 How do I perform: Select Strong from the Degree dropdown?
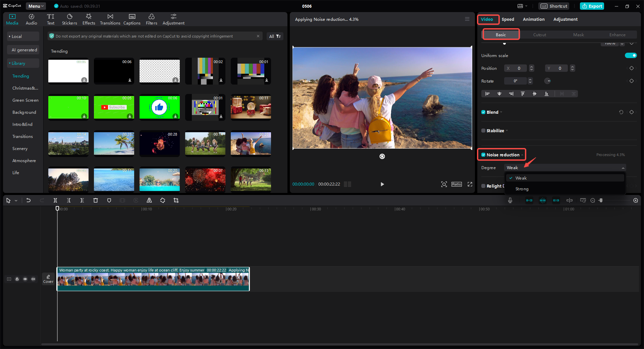pos(522,189)
